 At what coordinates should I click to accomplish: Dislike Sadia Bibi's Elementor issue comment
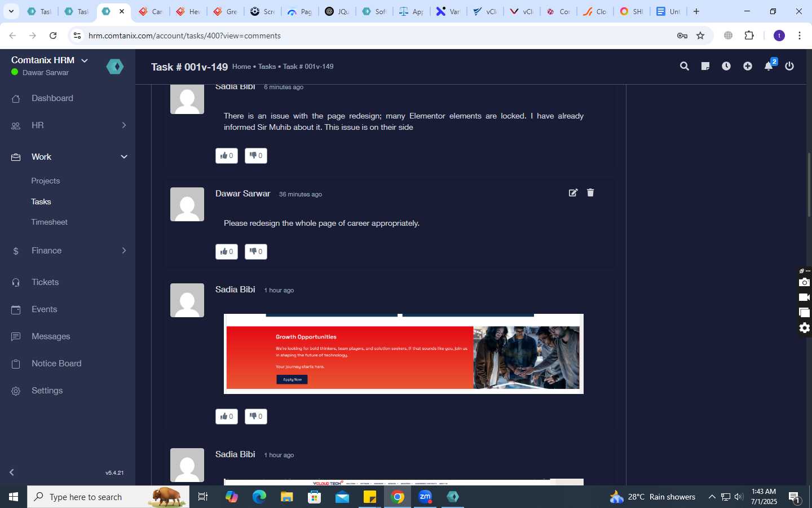[x=256, y=155]
